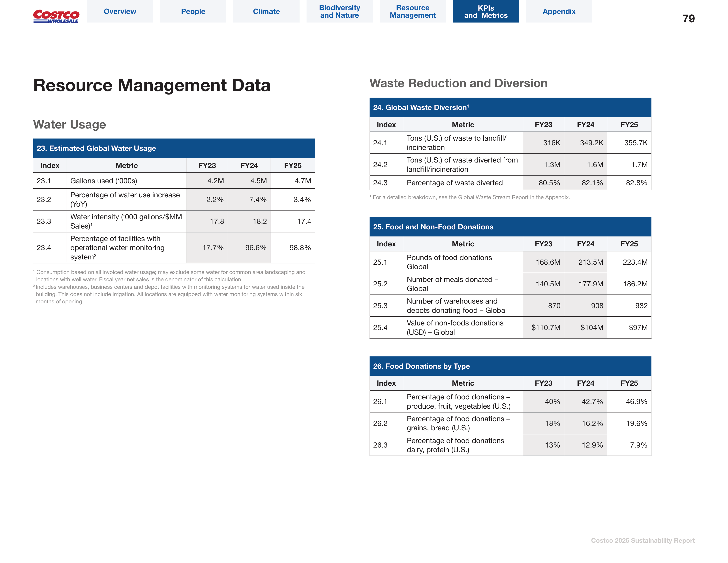The image size is (728, 563).
Task: Click index 23.4 in water table
Action: 44,248
